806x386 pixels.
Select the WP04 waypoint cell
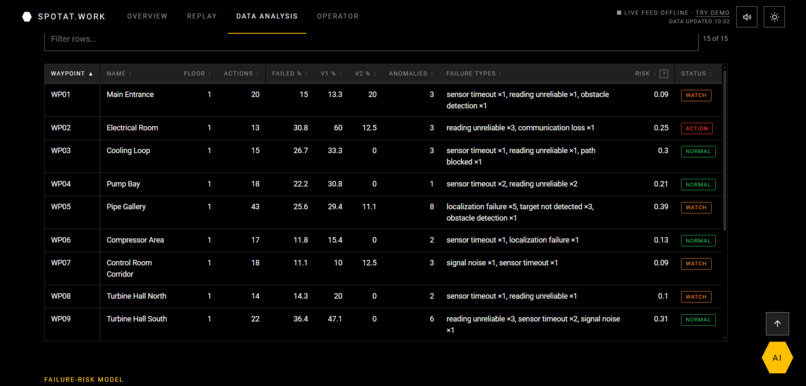pos(72,184)
